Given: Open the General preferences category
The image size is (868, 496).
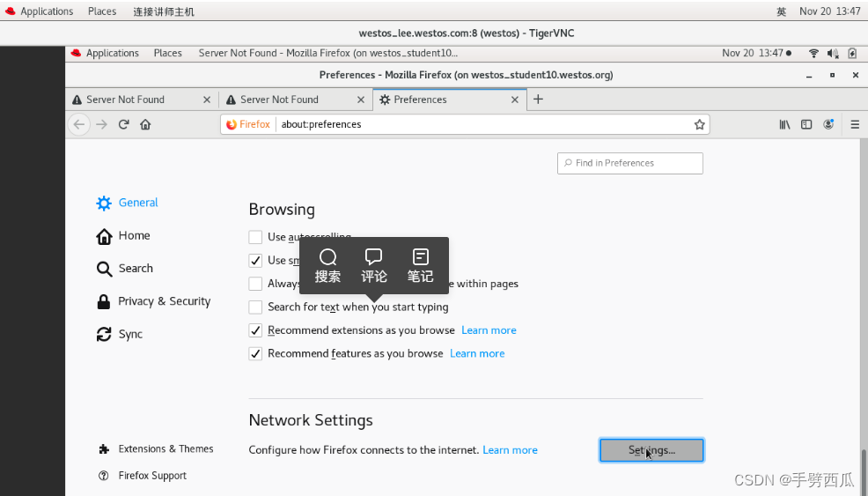Looking at the screenshot, I should [128, 203].
